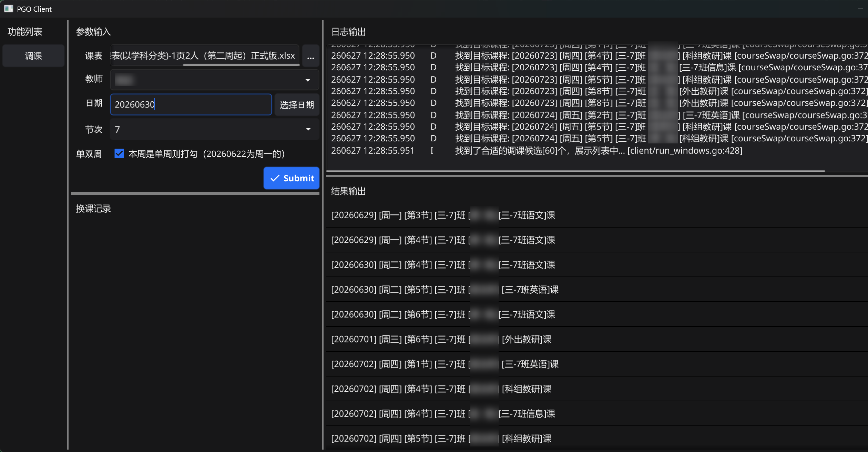Image resolution: width=868 pixels, height=452 pixels.
Task: Select result [20260702] 周四 第4节 信息课
Action: click(x=597, y=414)
